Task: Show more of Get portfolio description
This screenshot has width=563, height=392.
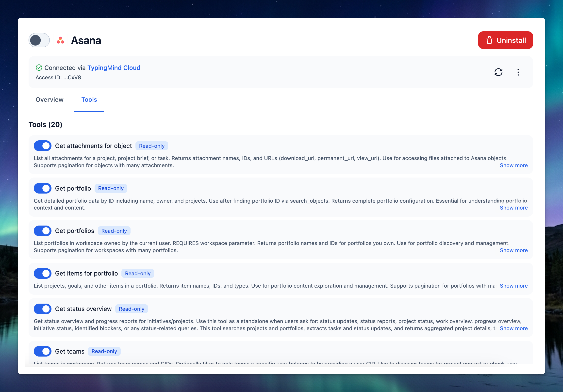Action: pyautogui.click(x=513, y=208)
